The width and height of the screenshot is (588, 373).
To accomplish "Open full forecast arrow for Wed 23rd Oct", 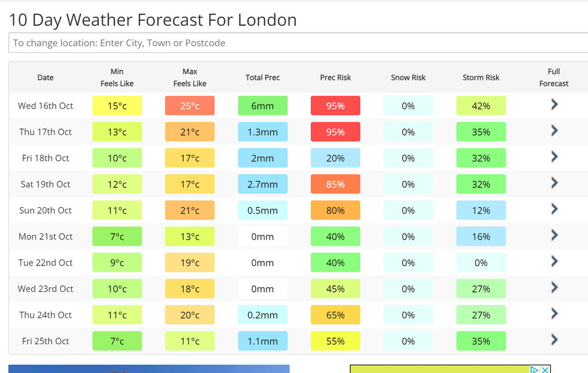I will [554, 288].
